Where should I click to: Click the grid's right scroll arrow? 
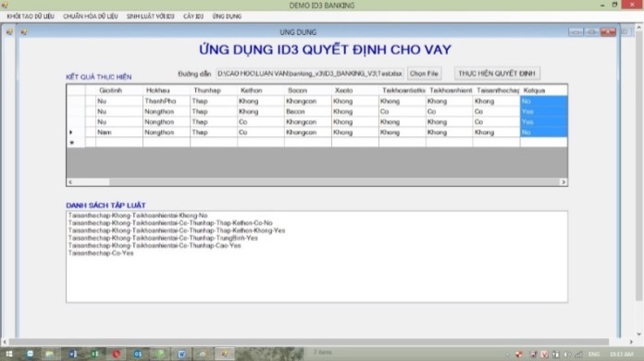tap(563, 182)
